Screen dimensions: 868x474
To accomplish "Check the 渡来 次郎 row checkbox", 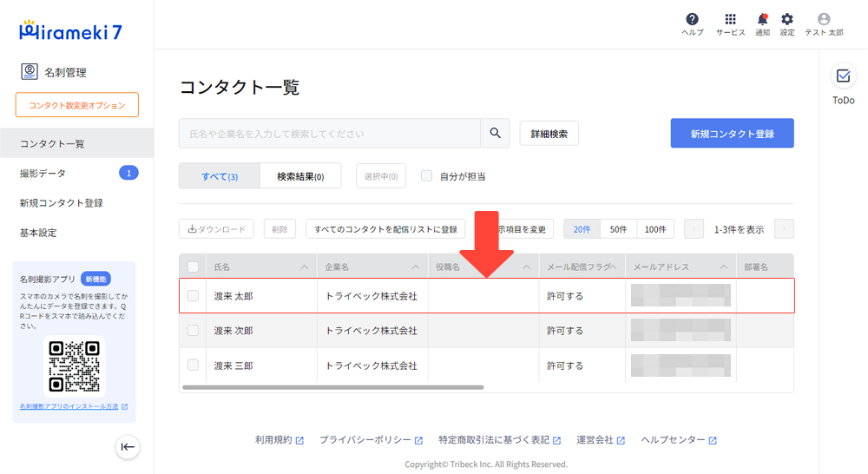I will click(193, 331).
